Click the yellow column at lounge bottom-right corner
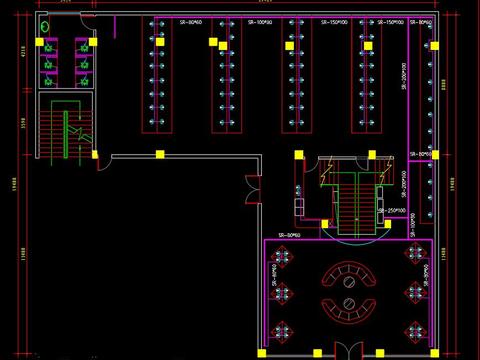 coord(434,353)
